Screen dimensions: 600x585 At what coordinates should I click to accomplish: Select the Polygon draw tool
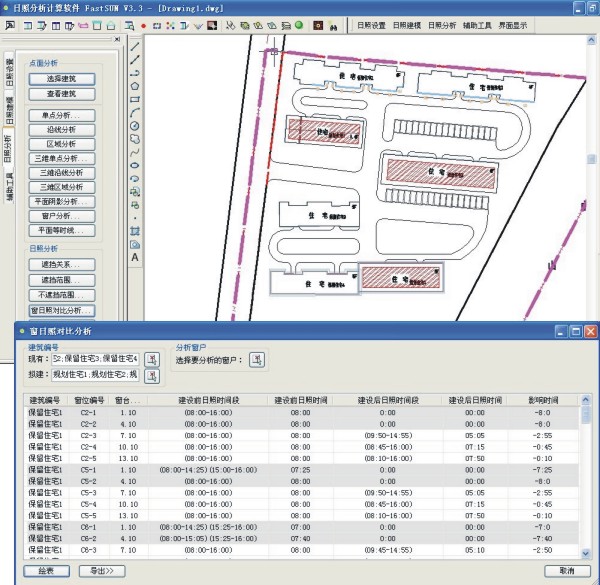pyautogui.click(x=134, y=86)
